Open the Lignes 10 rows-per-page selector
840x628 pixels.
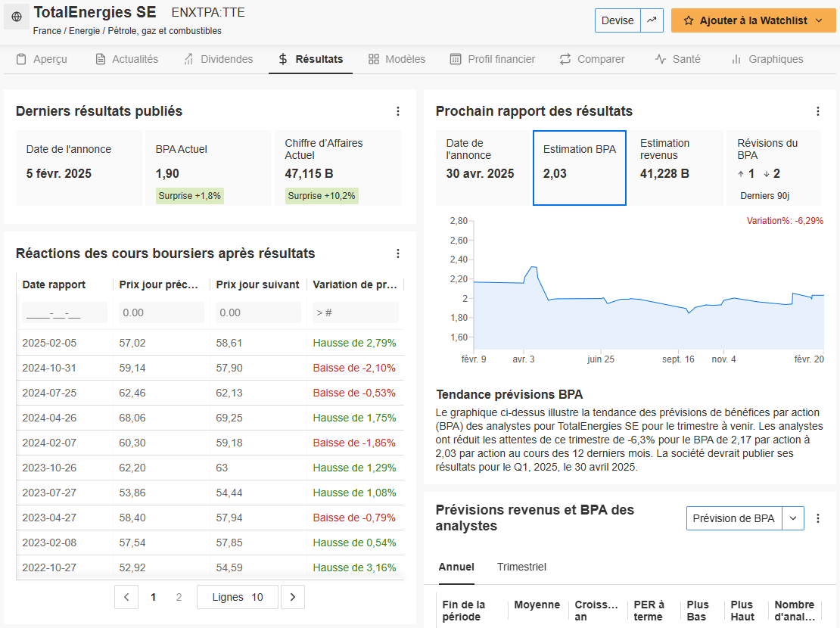(x=238, y=597)
